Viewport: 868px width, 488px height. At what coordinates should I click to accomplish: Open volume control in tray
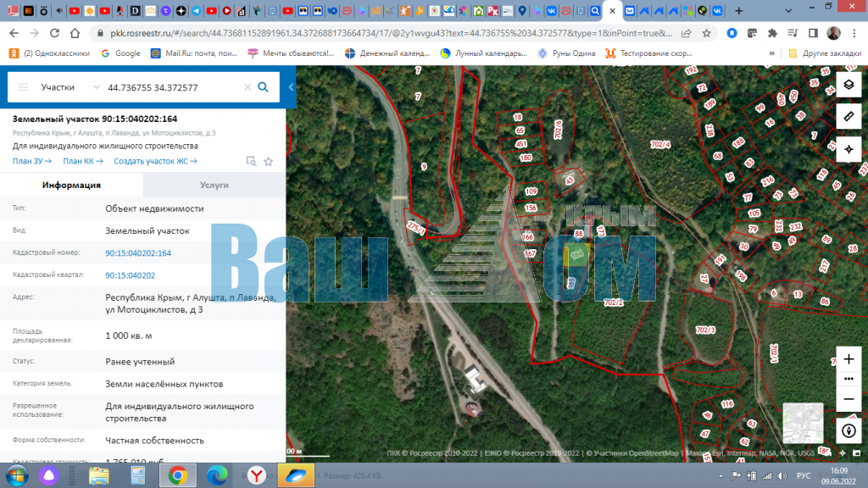782,476
